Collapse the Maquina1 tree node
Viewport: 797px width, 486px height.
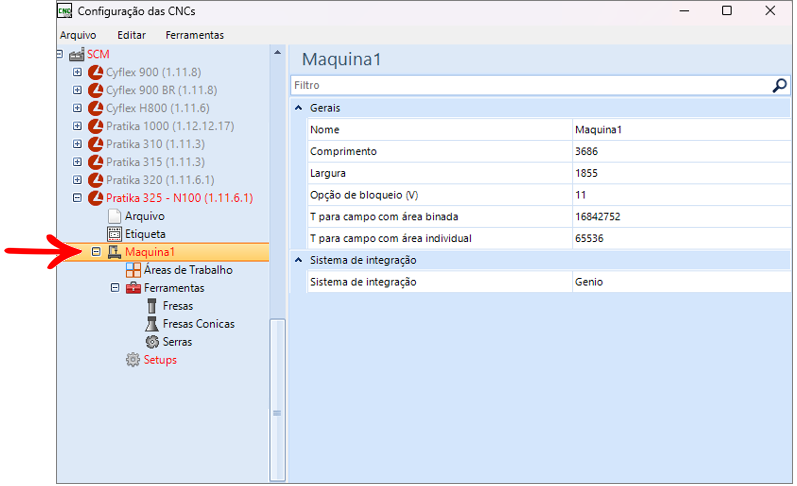96,252
